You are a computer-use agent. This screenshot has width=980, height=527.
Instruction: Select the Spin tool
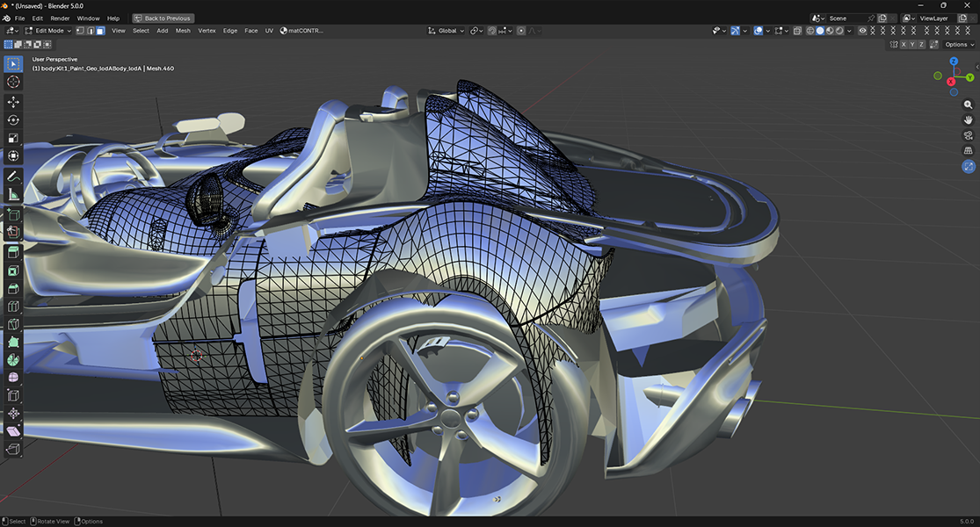pyautogui.click(x=13, y=359)
